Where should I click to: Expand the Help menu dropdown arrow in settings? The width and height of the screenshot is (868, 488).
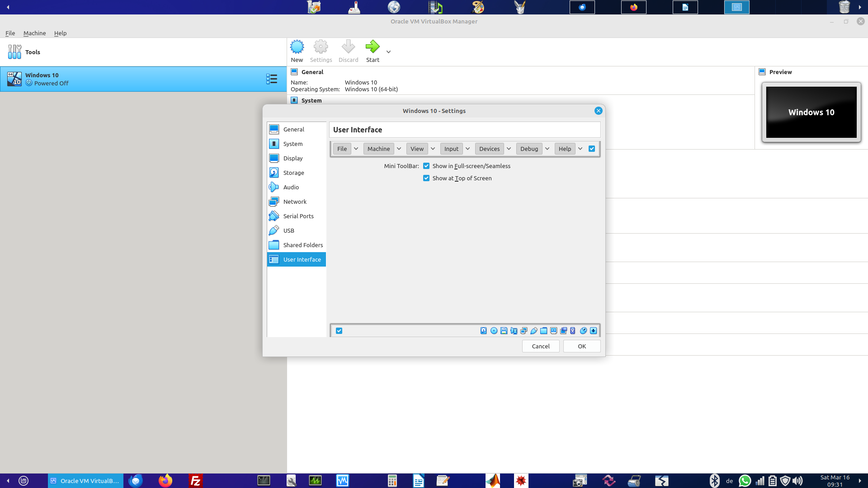click(x=580, y=149)
